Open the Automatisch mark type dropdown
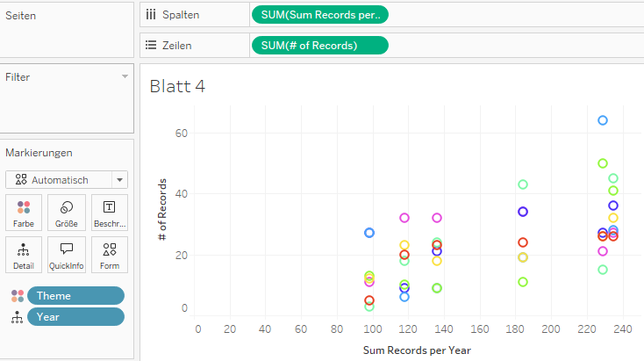Screen dimensions: 644x361 click(67, 180)
